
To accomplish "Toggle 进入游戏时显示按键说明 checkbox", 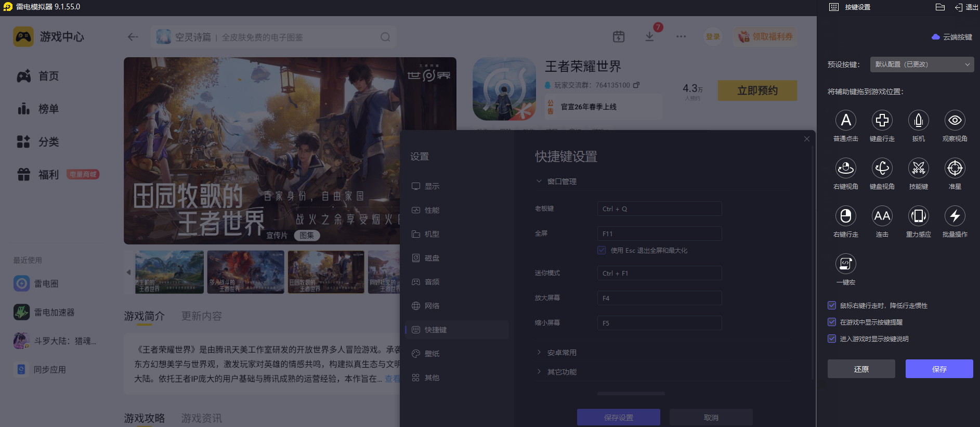I will tap(832, 339).
